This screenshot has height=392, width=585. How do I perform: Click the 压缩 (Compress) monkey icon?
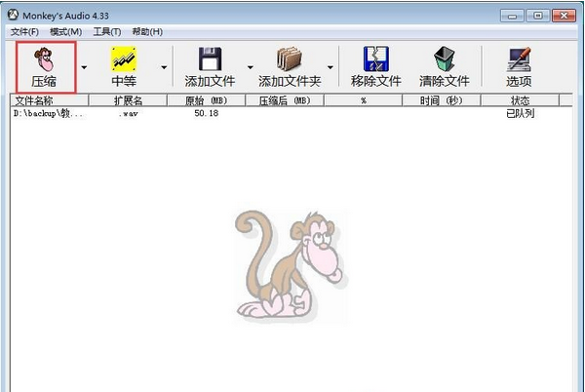tap(44, 59)
